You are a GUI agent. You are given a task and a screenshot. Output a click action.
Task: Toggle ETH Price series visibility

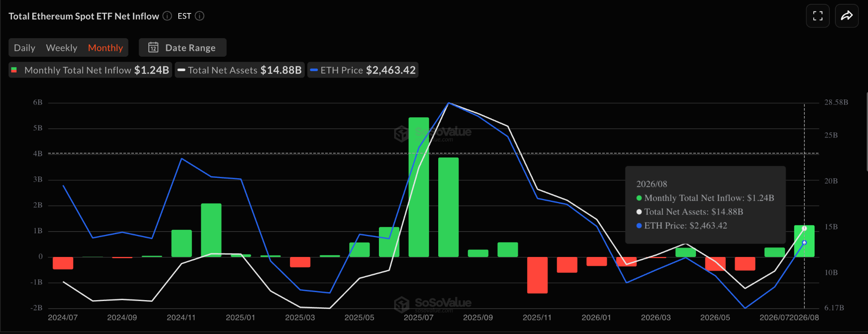[363, 70]
